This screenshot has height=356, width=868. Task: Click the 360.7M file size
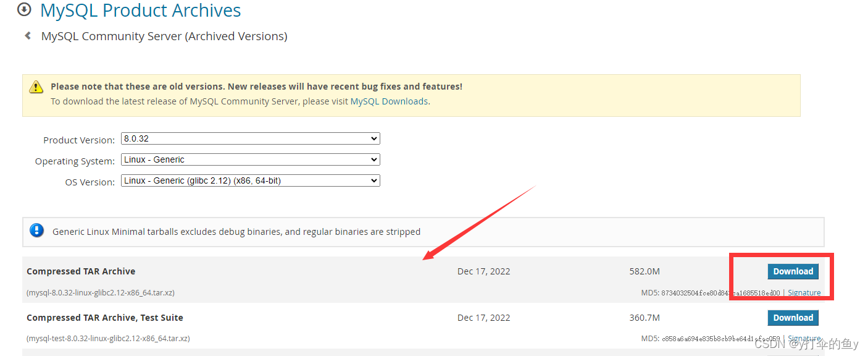point(645,318)
